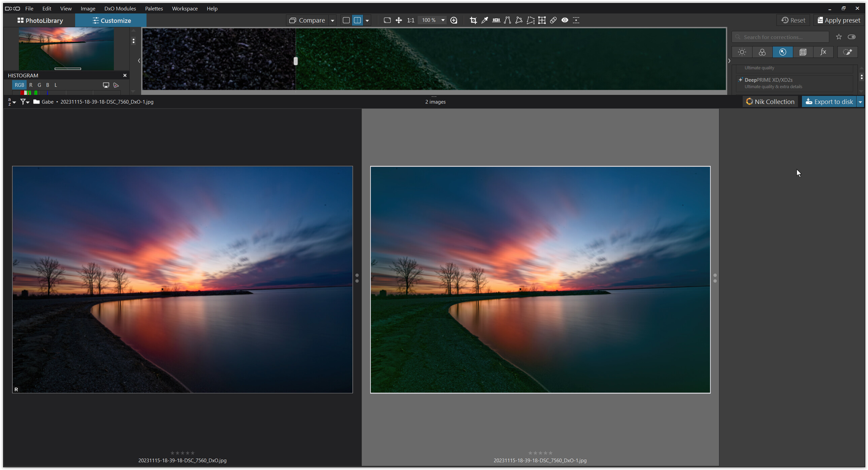Toggle favorite corrections star filter
The height and width of the screenshot is (470, 868).
coord(839,37)
